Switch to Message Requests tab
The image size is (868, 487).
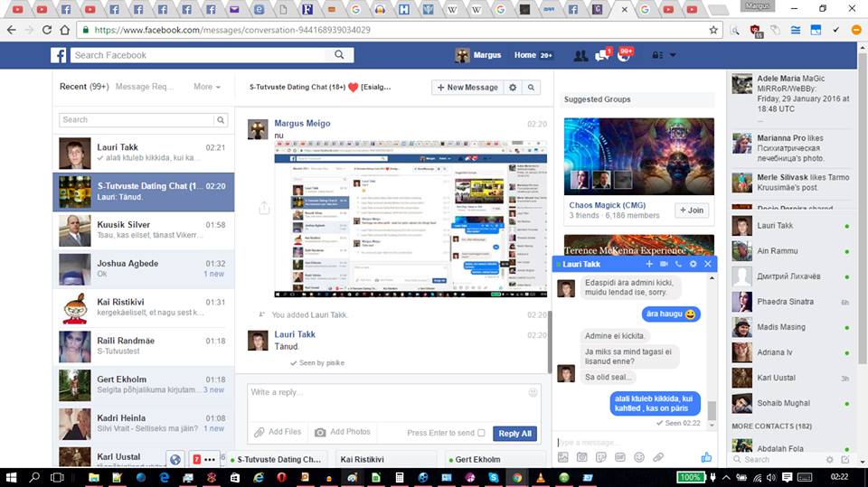pyautogui.click(x=144, y=87)
